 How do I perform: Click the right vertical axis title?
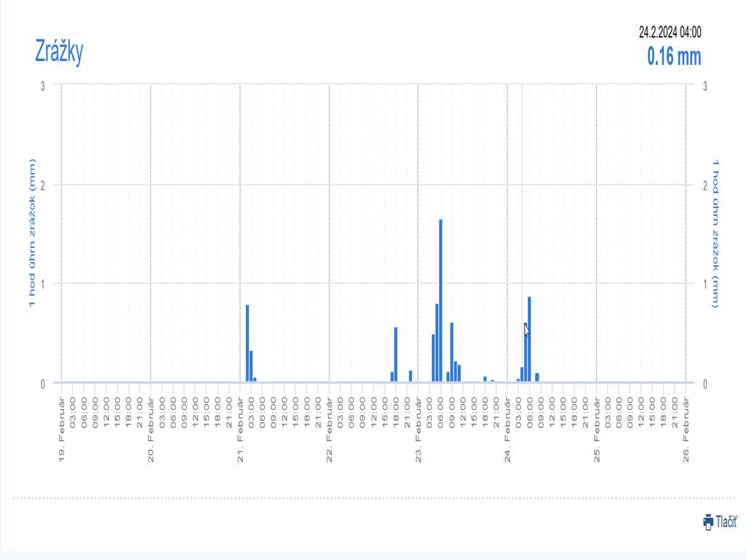click(716, 233)
